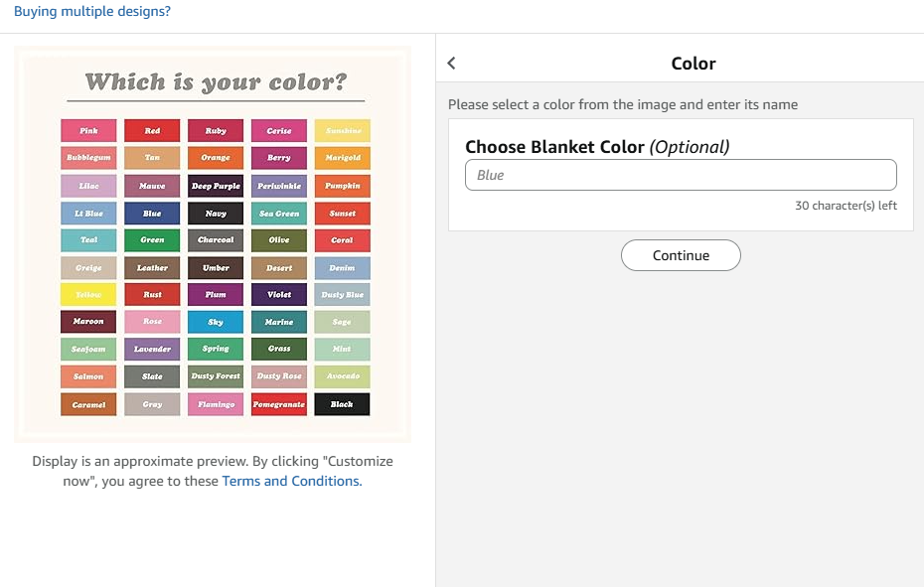Select the Pink color swatch
The width and height of the screenshot is (924, 587).
tap(88, 131)
